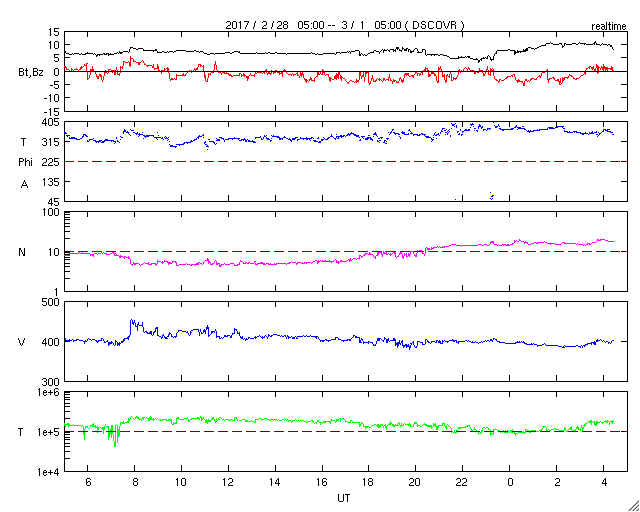Click hour '18' on the UT axis

pyautogui.click(x=369, y=483)
